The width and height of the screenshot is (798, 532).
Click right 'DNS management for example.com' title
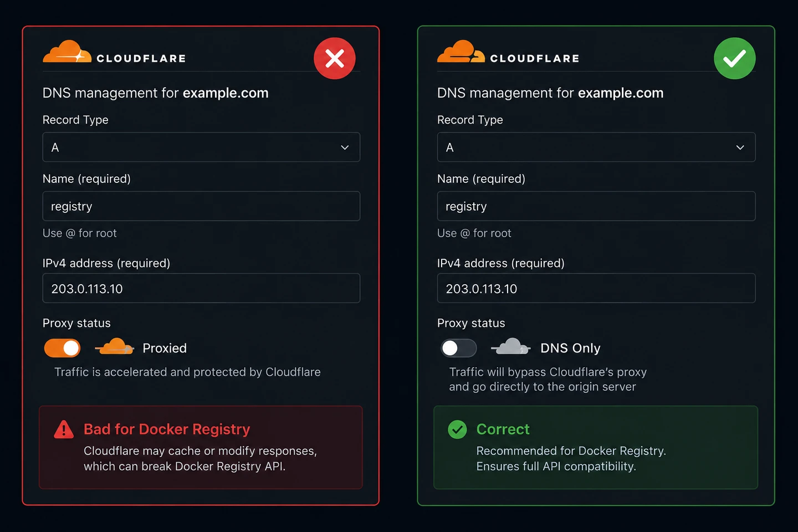coord(550,93)
